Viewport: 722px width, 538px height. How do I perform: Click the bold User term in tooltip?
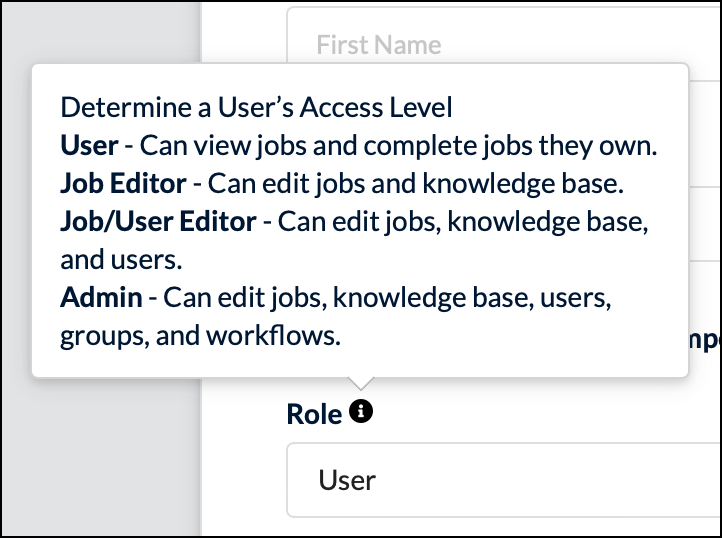point(89,146)
